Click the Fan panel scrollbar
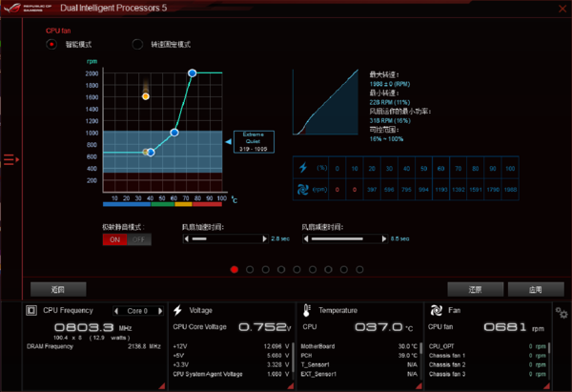Screen dimensions: 572x392 549,348
